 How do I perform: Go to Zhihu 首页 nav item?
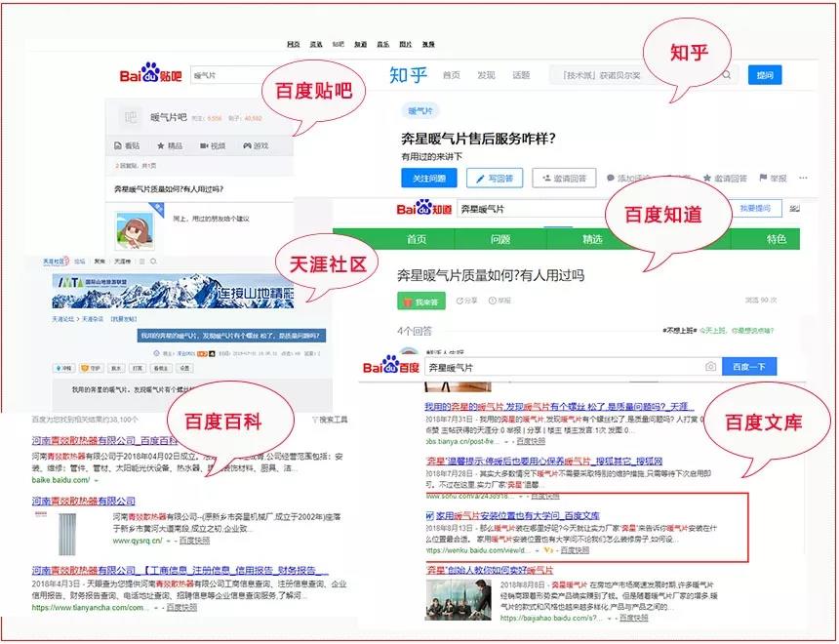(452, 75)
